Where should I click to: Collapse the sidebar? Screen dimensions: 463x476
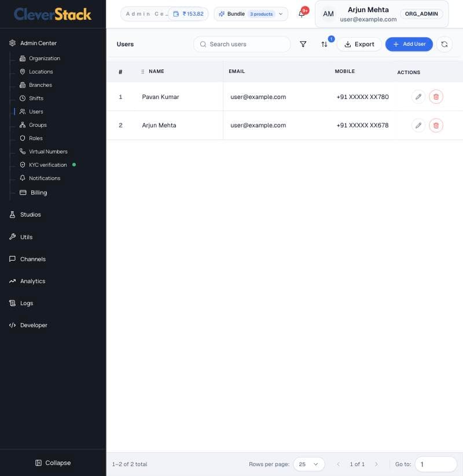[x=53, y=463]
